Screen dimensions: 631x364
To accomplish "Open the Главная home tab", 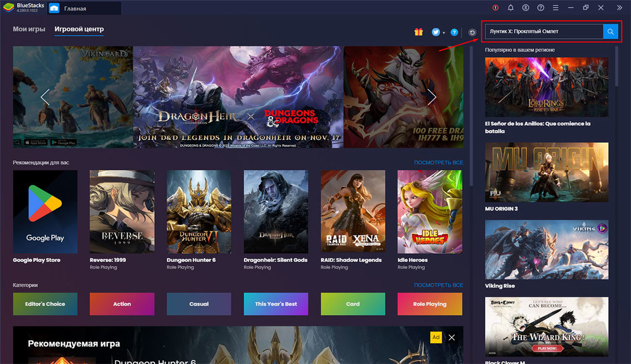I will point(84,8).
